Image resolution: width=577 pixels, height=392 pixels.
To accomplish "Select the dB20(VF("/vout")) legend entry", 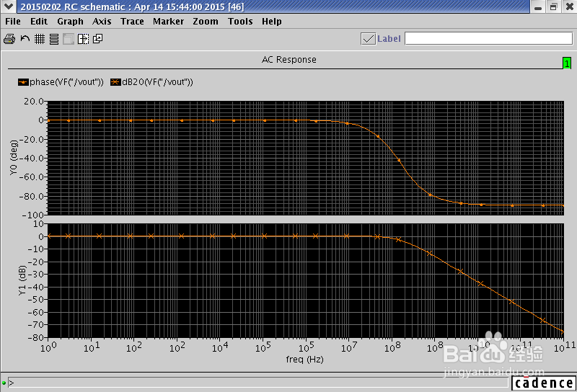I will pyautogui.click(x=151, y=82).
